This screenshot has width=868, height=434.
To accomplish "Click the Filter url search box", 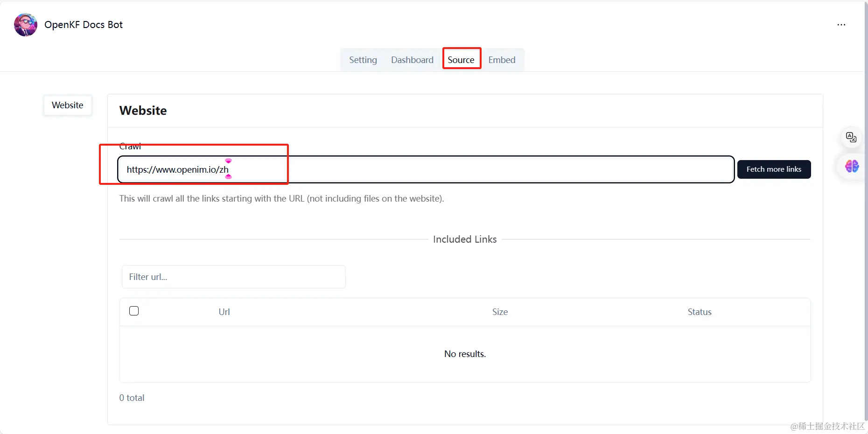I will 233,277.
